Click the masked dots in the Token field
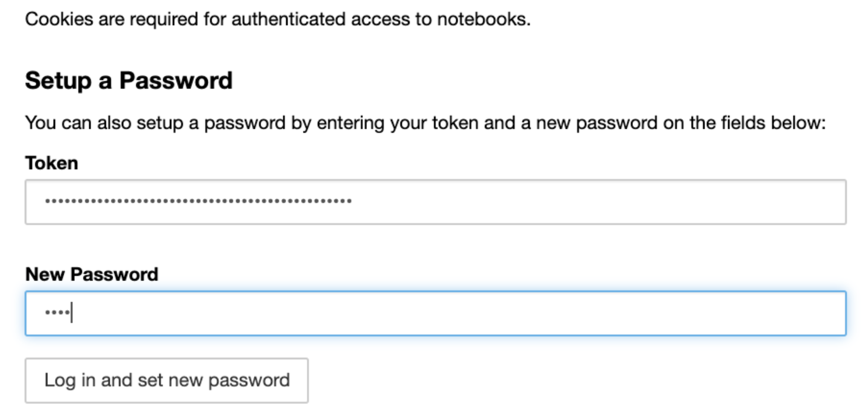868x415 pixels. point(198,201)
